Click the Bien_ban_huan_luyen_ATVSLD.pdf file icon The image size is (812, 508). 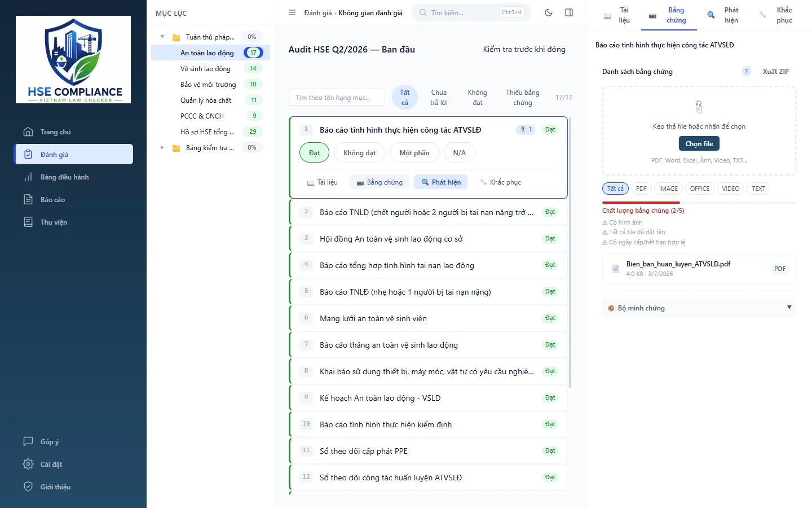pyautogui.click(x=616, y=269)
